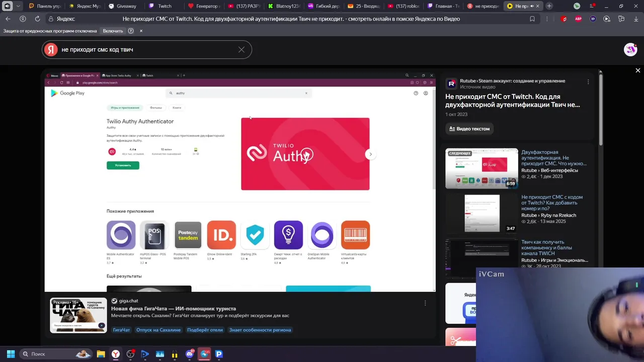Viewport: 644px width, 362px height.
Task: Open Discord from the taskbar
Action: (189, 354)
